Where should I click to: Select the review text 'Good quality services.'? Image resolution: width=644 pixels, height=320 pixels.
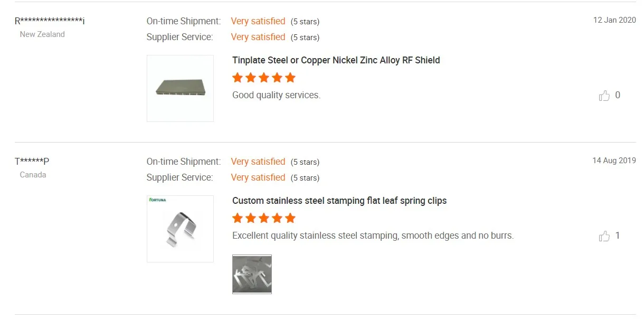pos(277,95)
